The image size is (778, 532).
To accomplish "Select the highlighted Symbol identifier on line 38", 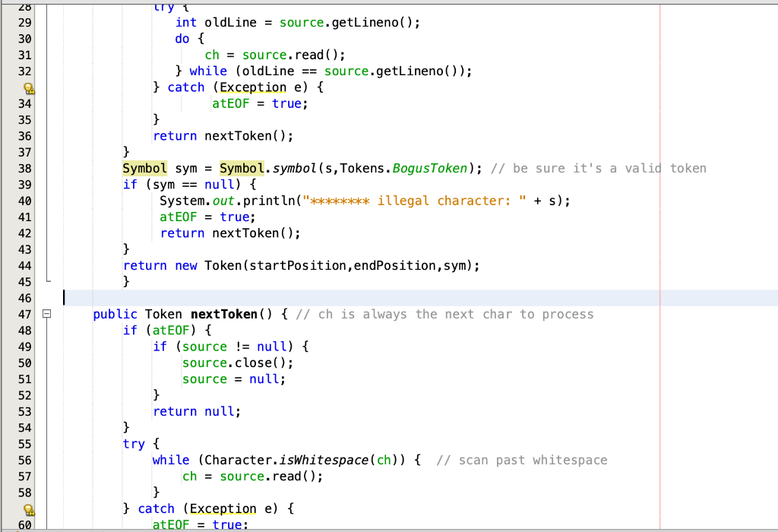I will point(144,168).
